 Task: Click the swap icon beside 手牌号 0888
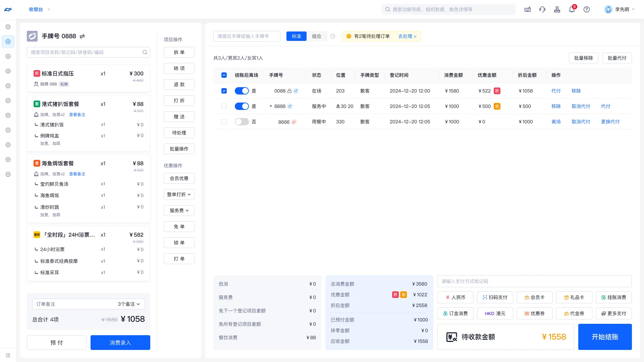[82, 36]
